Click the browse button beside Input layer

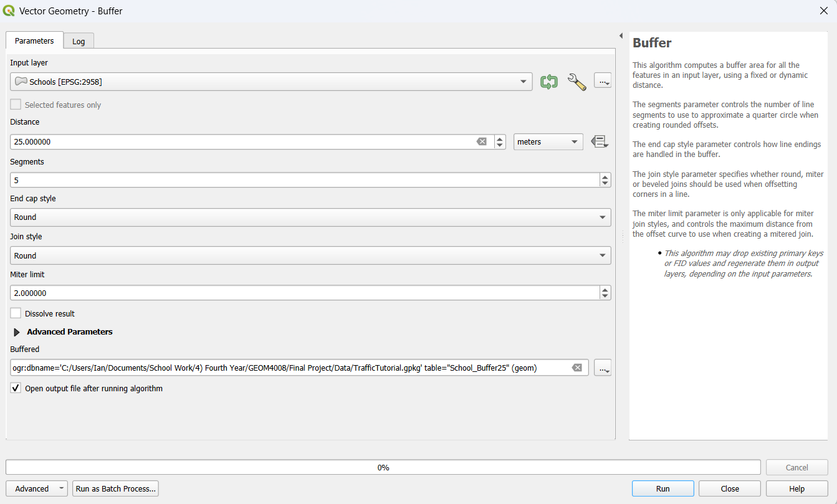(x=602, y=81)
